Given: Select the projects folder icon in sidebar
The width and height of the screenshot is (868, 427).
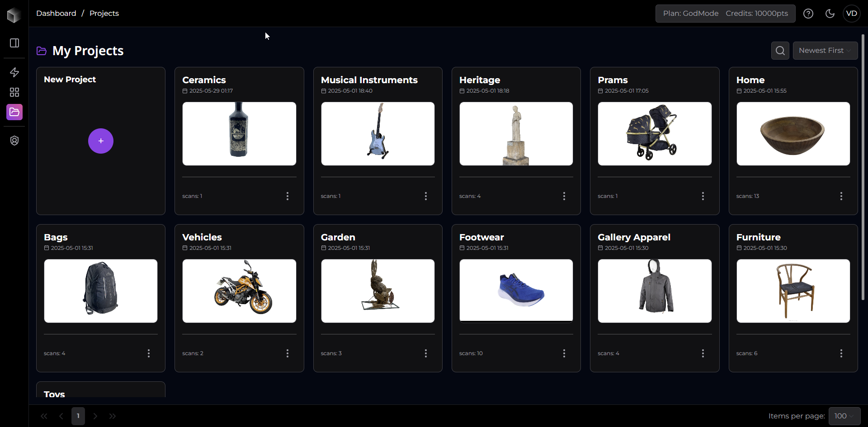Looking at the screenshot, I should point(14,112).
